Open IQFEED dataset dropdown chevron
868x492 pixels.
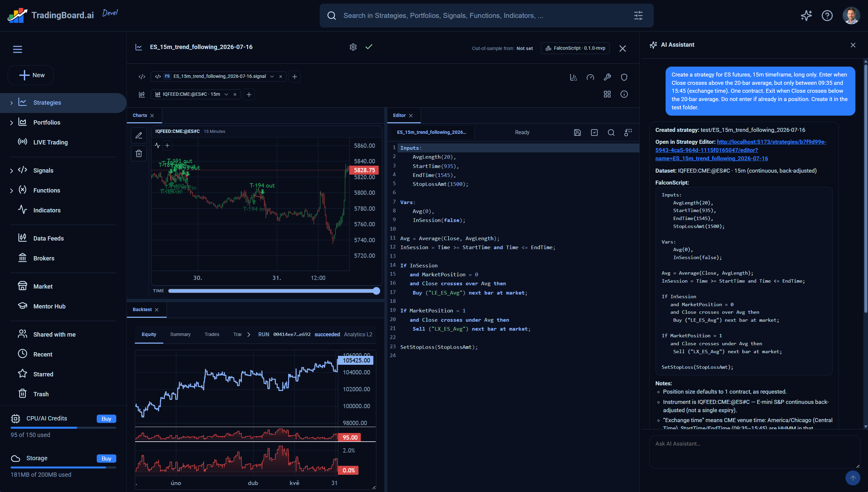[226, 94]
